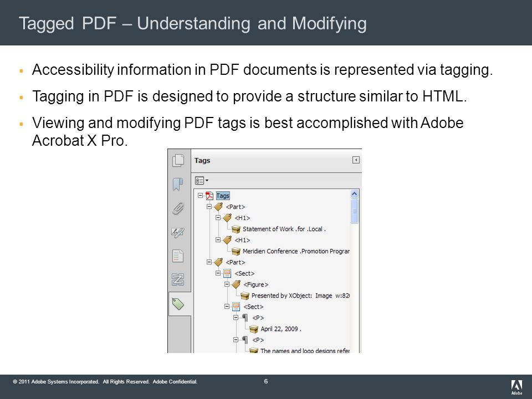This screenshot has width=532, height=399.
Task: Collapse H1 node holding Meridien Conference
Action: click(218, 240)
